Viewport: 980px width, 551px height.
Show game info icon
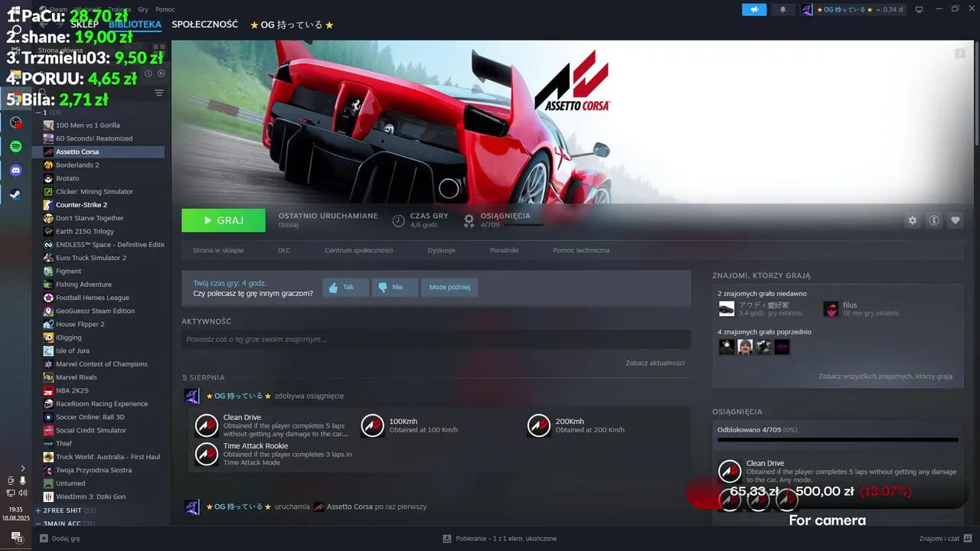pos(934,220)
